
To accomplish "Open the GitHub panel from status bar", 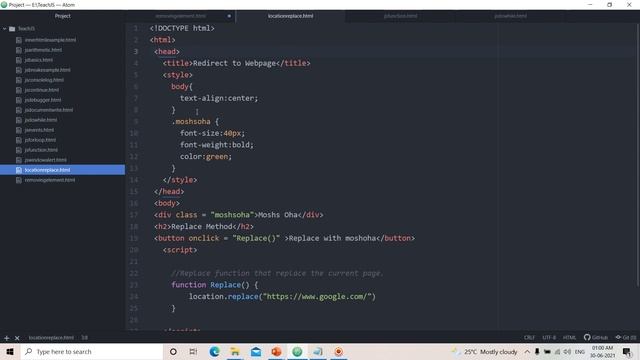I will [596, 338].
